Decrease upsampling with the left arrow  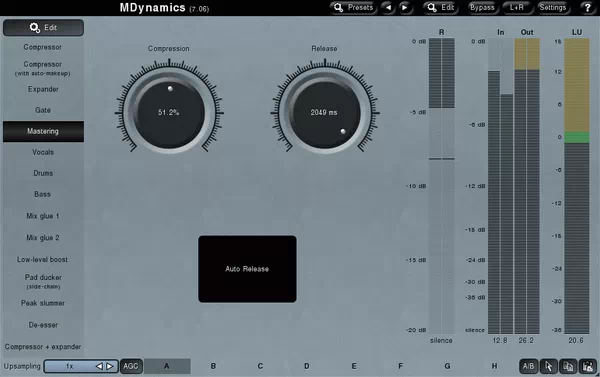point(99,366)
